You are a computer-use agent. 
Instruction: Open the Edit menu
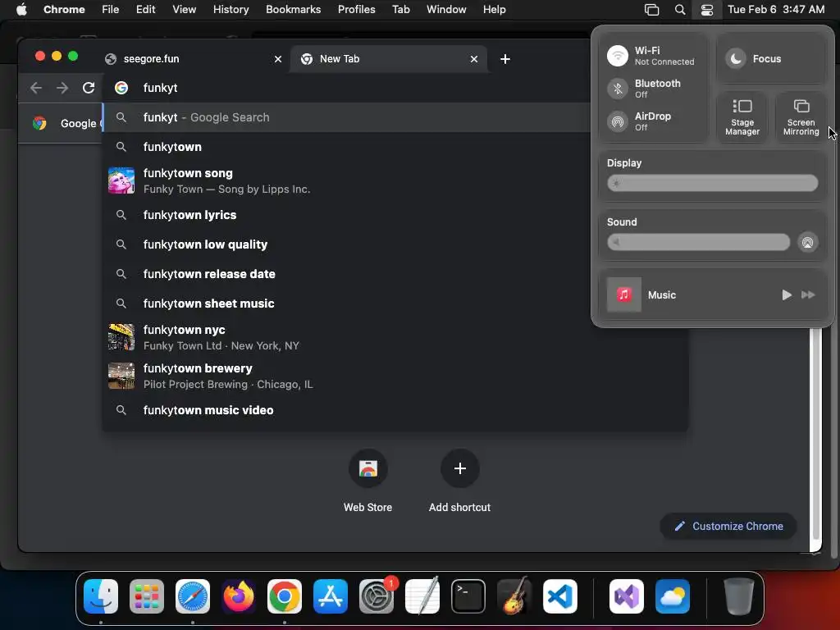click(145, 10)
